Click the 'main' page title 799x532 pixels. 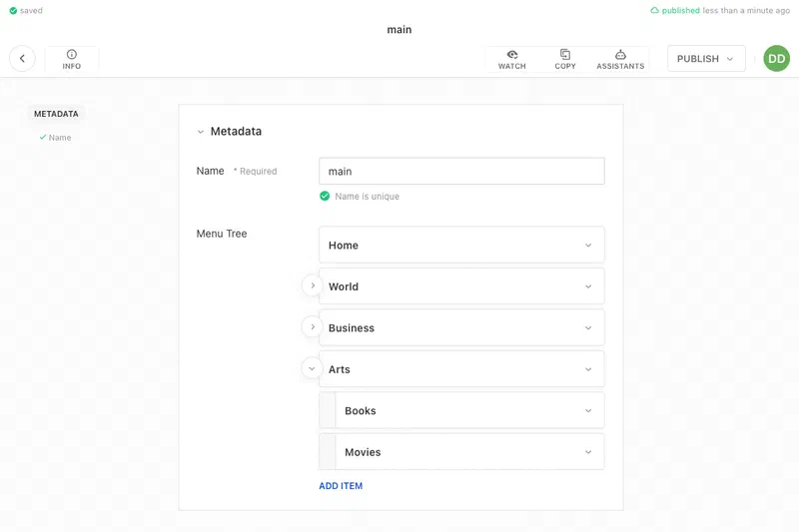click(x=399, y=30)
